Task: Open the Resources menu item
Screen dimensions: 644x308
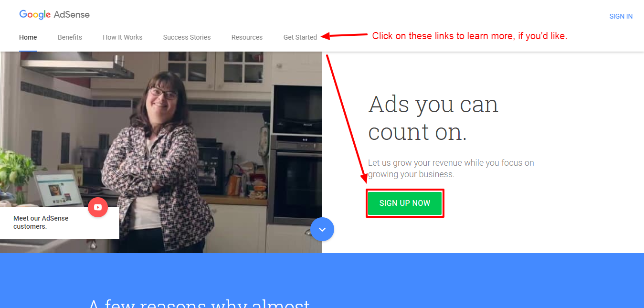Action: click(247, 37)
